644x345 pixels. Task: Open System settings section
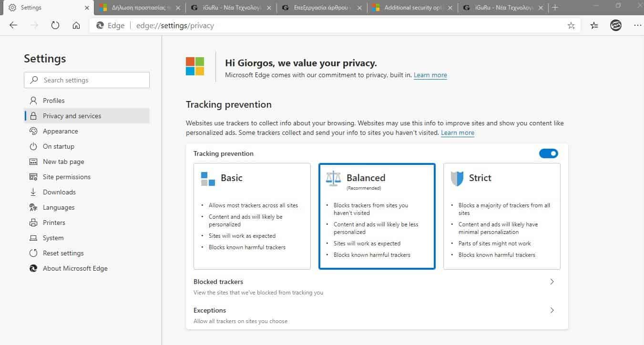[x=87, y=238]
